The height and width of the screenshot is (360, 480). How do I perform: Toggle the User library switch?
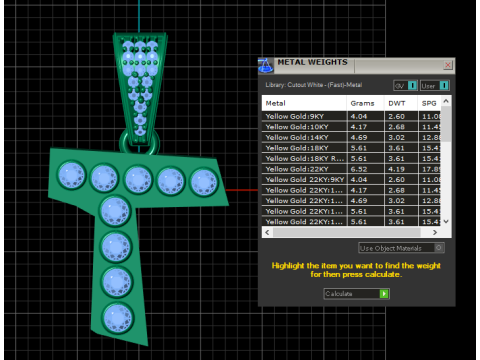(x=435, y=86)
